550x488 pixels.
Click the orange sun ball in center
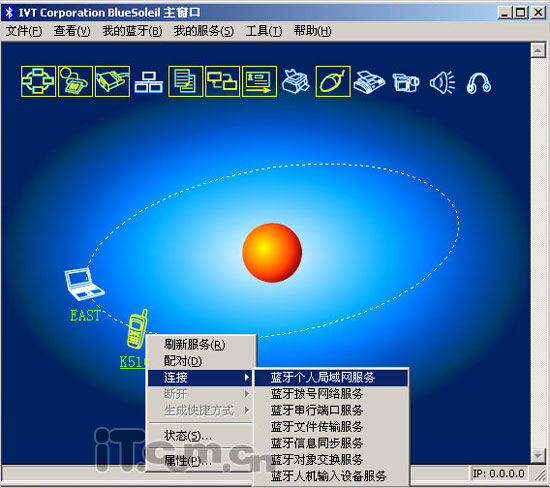tap(272, 253)
